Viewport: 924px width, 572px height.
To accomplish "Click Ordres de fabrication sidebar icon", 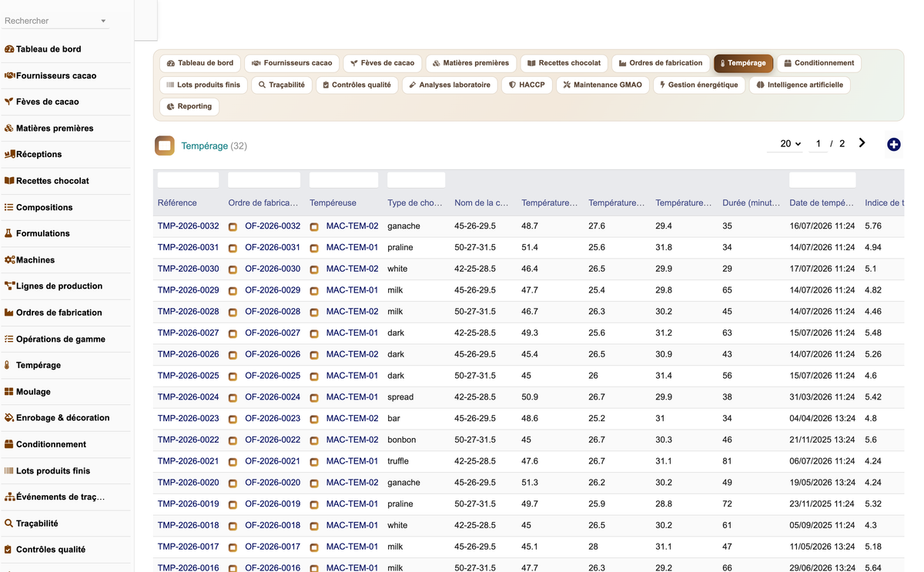I will (9, 313).
